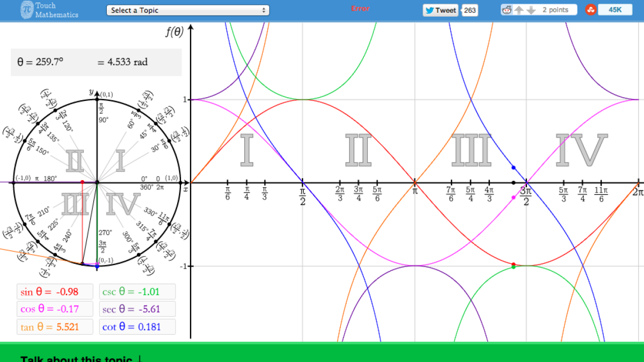Click the 263 tweet count label

470,10
